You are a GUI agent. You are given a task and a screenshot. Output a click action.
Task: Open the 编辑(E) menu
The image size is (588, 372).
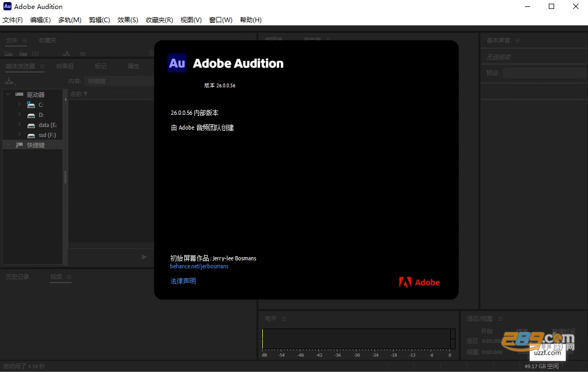40,20
